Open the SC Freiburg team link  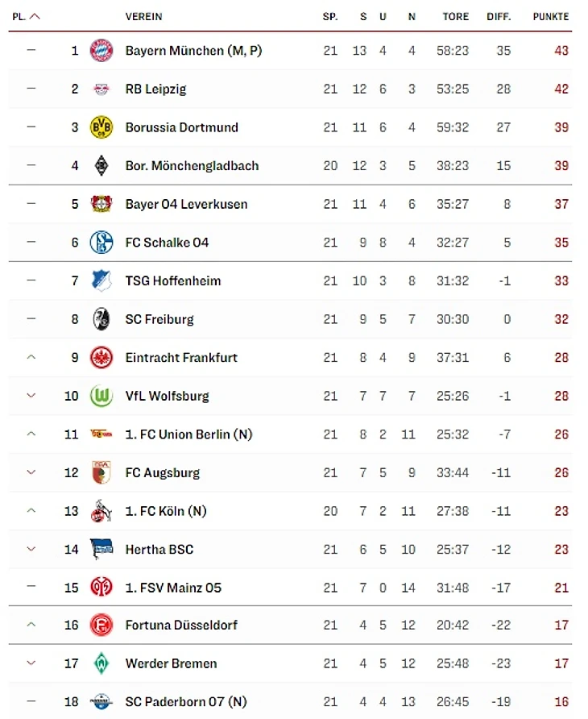coord(159,319)
